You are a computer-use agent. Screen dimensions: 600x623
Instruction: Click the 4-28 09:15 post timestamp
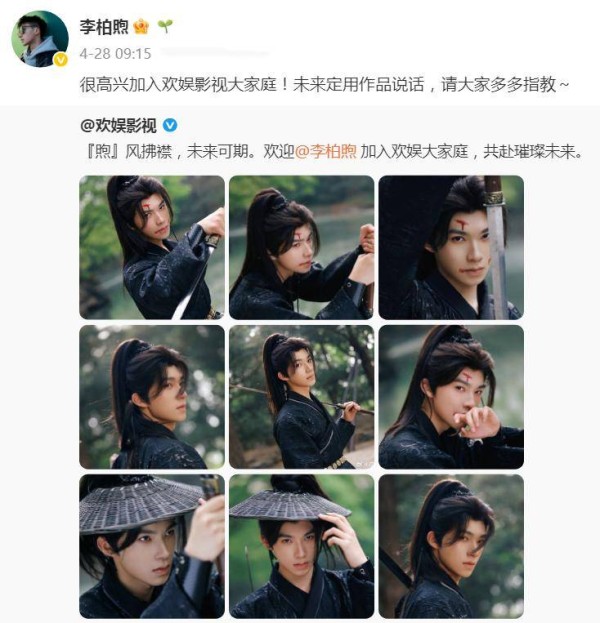click(115, 54)
